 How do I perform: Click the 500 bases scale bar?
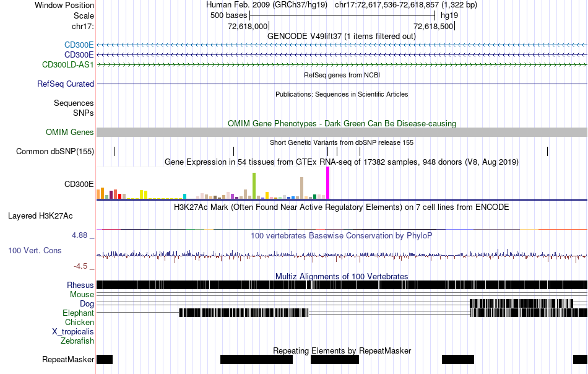click(342, 15)
